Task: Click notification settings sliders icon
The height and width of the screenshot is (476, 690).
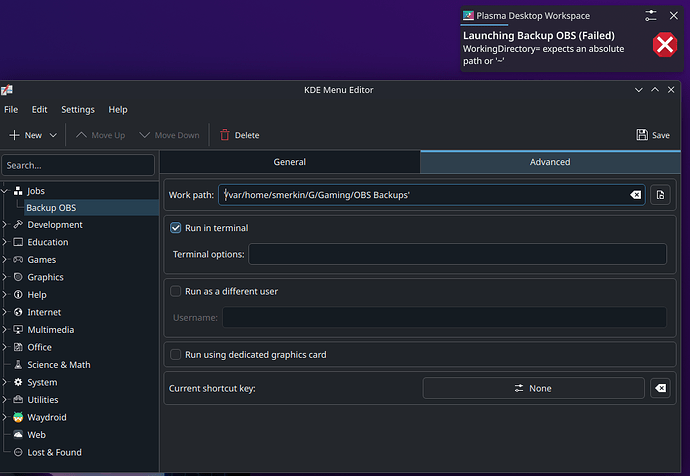Action: coord(651,16)
